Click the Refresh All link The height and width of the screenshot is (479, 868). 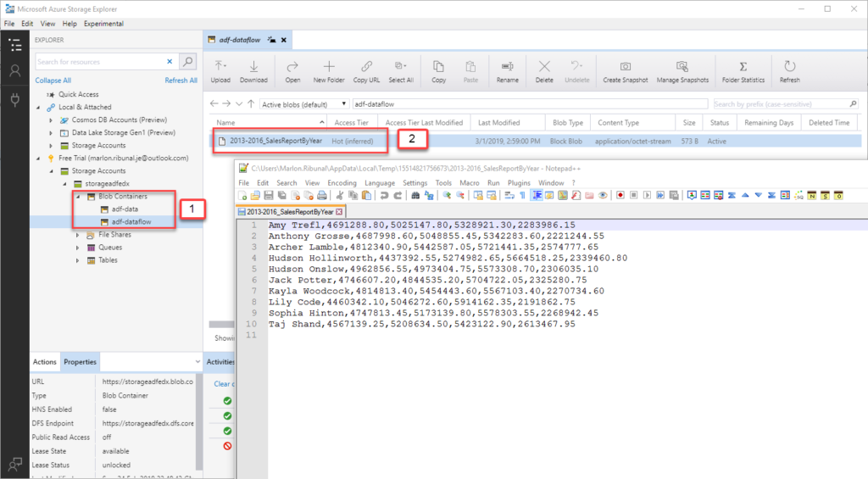click(181, 81)
